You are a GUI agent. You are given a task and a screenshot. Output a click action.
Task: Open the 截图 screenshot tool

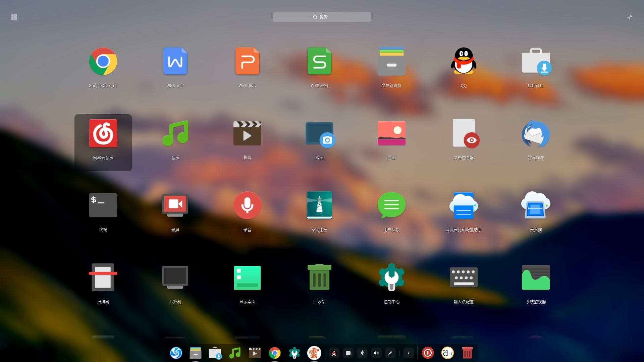pyautogui.click(x=319, y=134)
